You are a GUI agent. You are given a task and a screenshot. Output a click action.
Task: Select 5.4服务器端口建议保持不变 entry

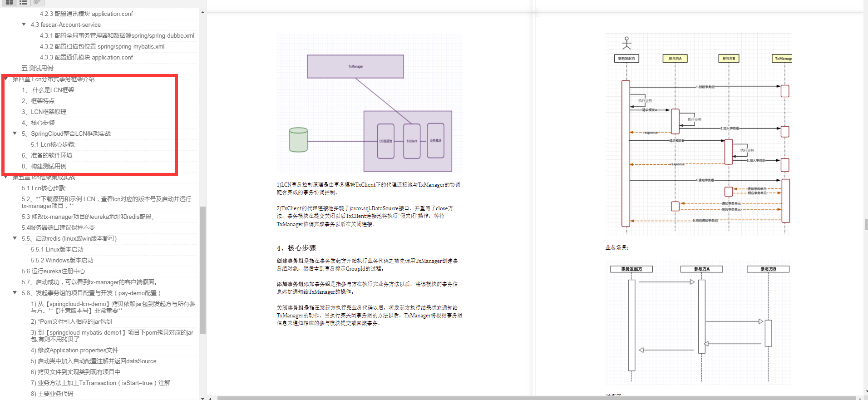(58, 227)
